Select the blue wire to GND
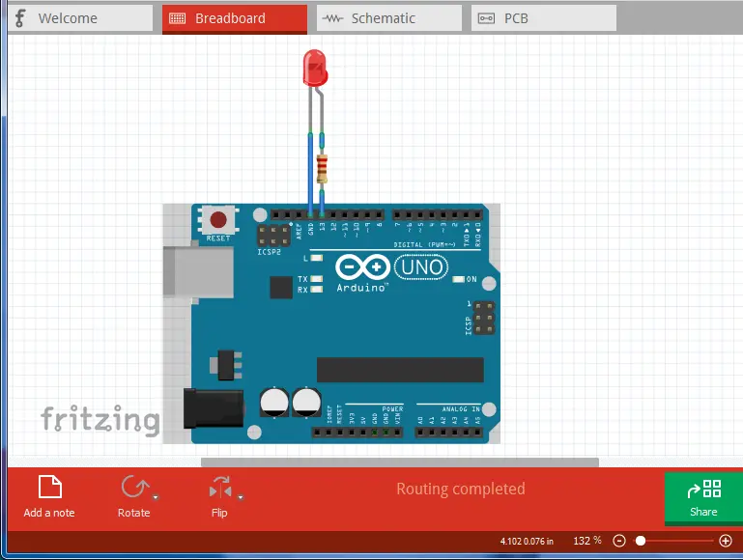743x560 pixels. [x=310, y=173]
